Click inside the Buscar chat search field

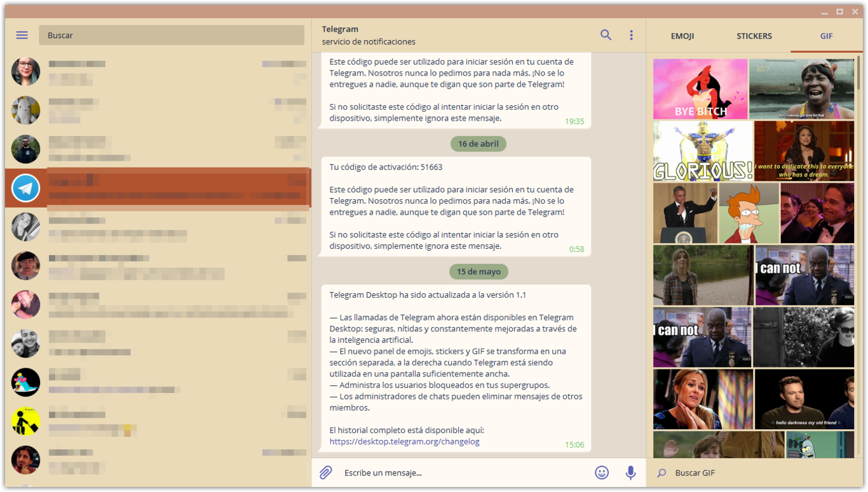(x=172, y=35)
